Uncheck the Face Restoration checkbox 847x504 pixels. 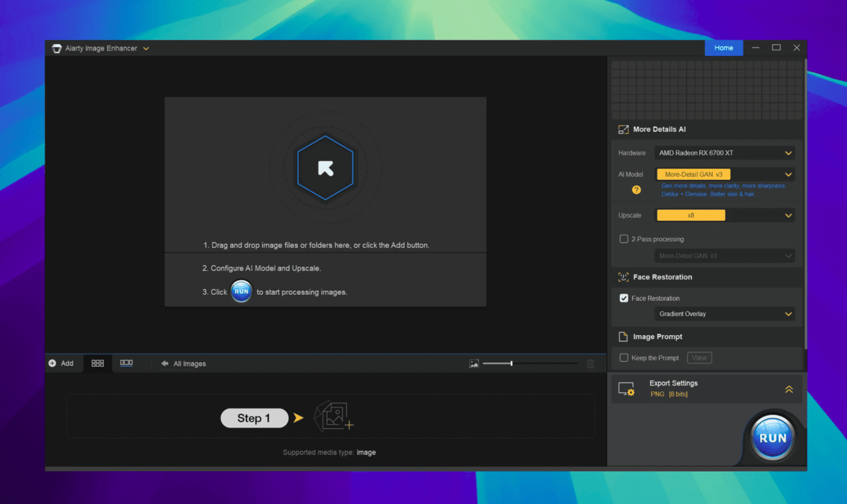(x=624, y=298)
